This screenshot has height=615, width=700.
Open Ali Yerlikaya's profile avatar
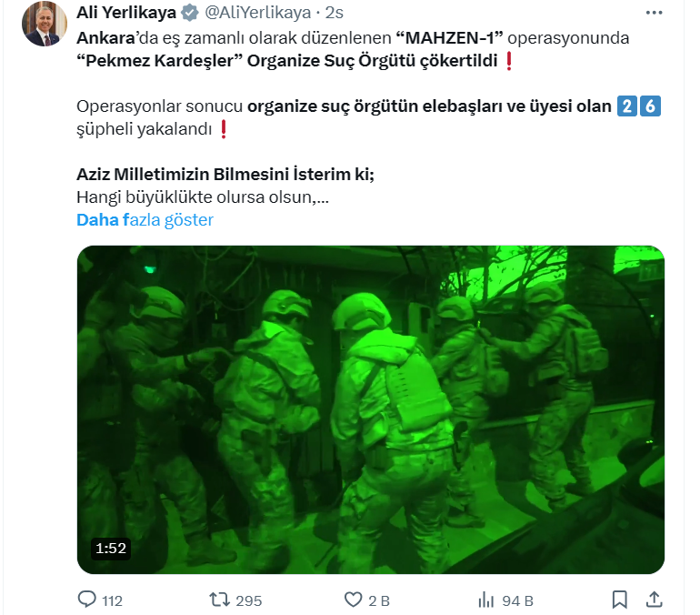(45, 24)
